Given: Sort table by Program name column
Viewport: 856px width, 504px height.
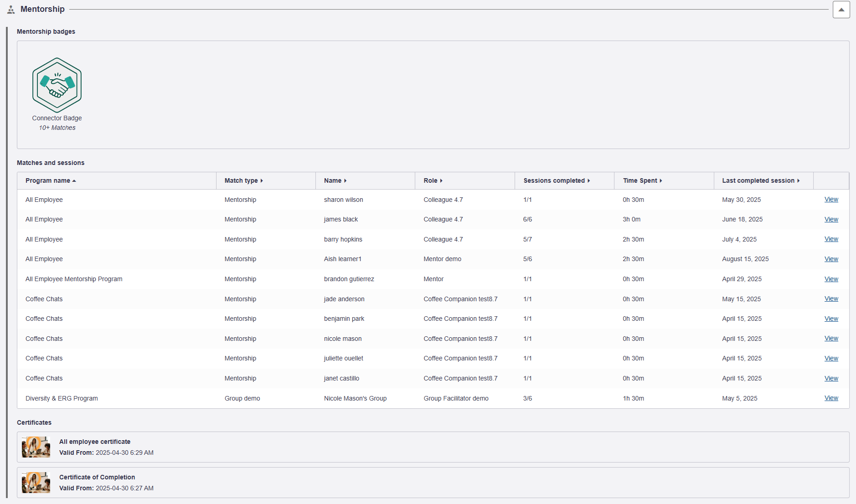Looking at the screenshot, I should point(50,181).
